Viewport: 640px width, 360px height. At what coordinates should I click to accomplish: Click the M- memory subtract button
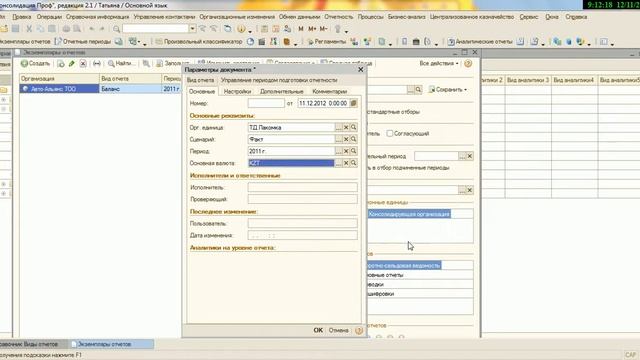323,29
